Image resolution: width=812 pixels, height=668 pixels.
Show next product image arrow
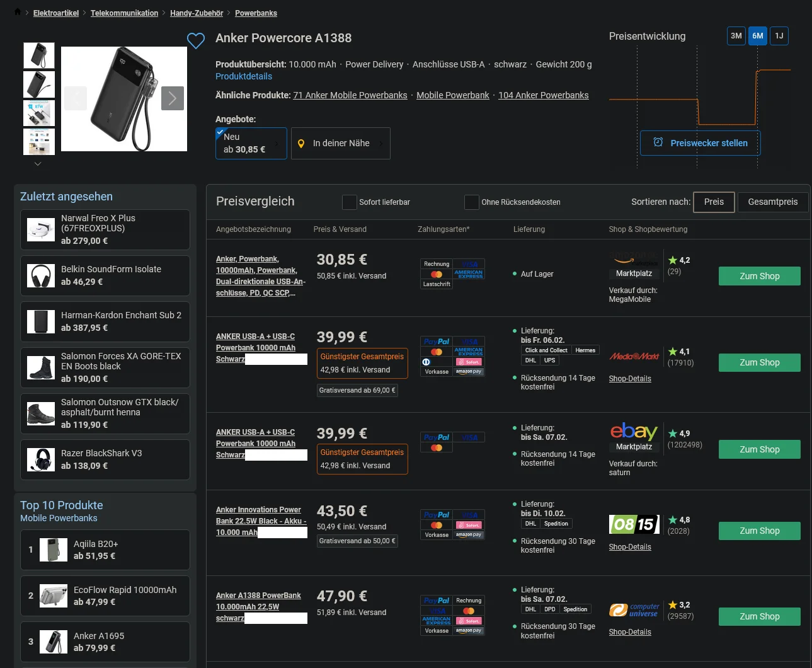tap(173, 98)
